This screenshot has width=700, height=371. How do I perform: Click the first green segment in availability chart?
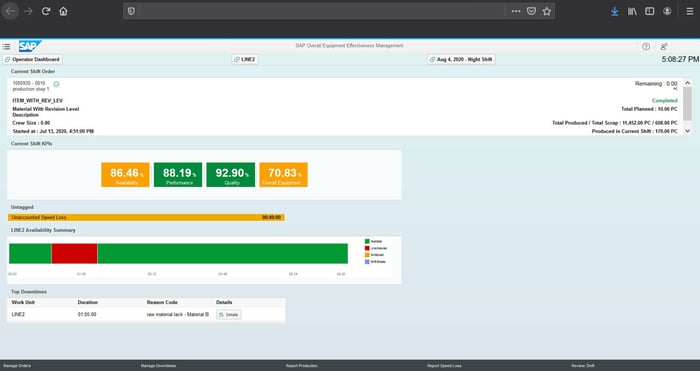(30, 253)
